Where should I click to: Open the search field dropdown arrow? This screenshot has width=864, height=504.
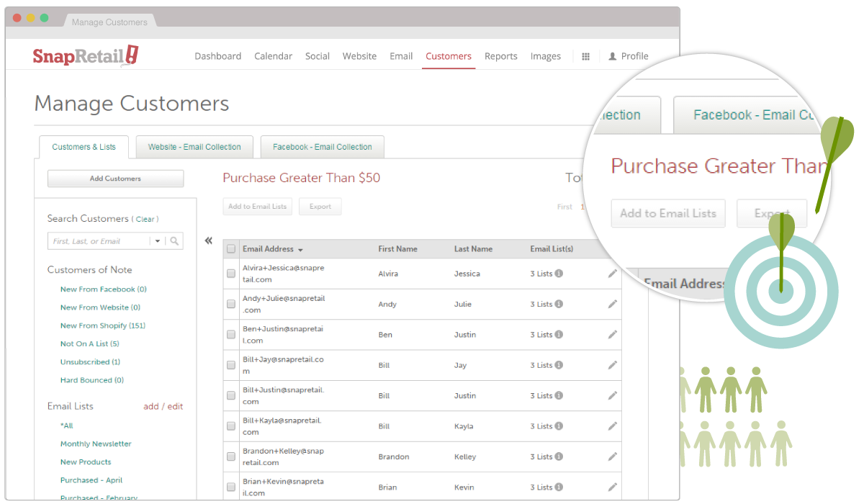point(158,241)
